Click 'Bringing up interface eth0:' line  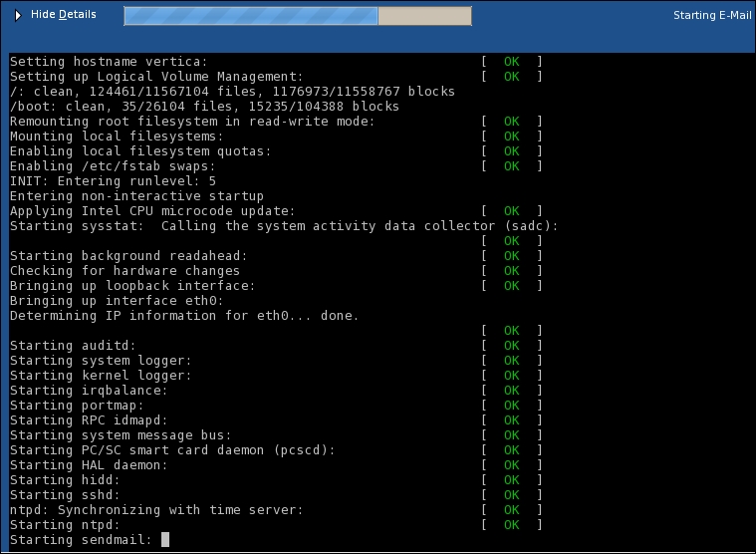117,301
